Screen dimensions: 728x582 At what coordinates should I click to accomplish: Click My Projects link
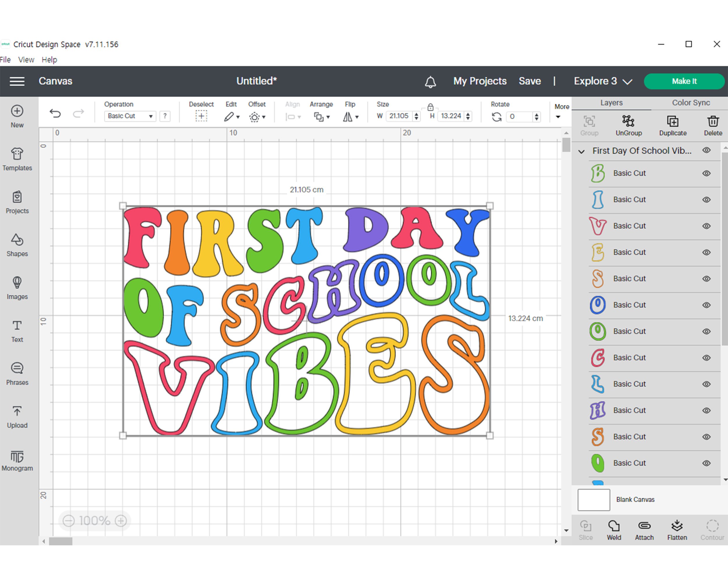[x=480, y=81]
